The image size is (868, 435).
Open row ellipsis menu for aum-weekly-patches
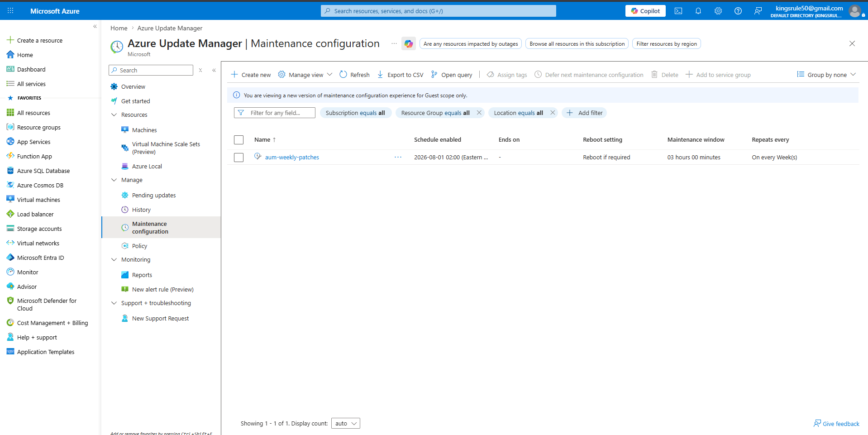(398, 157)
